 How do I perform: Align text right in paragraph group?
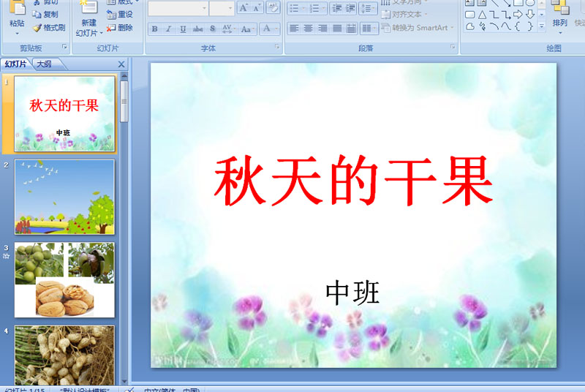[322, 29]
